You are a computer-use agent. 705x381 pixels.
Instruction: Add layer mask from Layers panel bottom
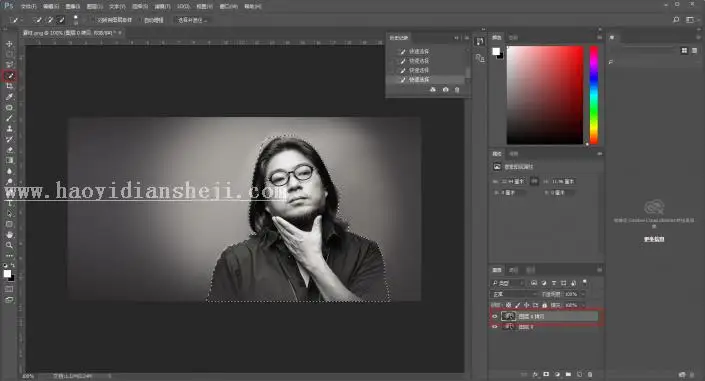546,374
